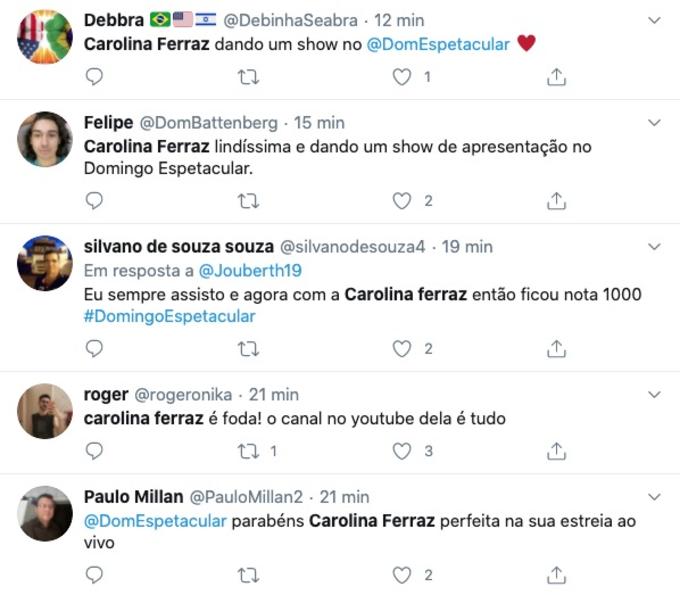Open roger's avatar thumbnail
The height and width of the screenshot is (595, 680).
click(45, 411)
